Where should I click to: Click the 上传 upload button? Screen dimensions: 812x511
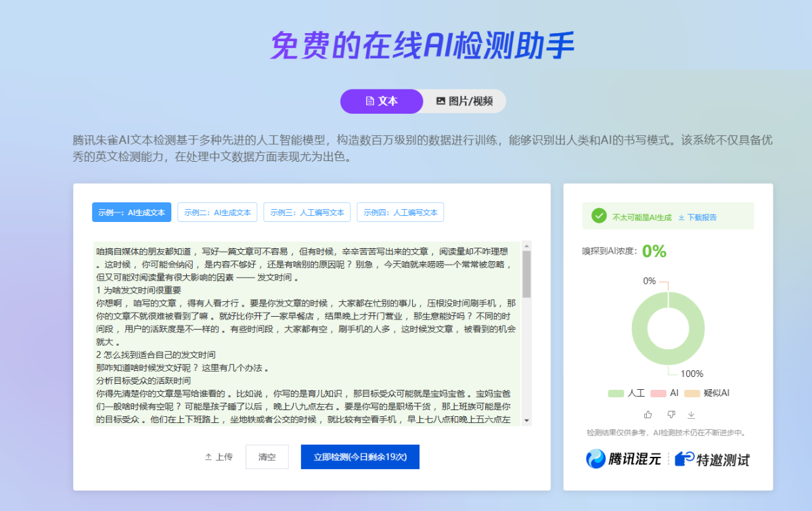(x=219, y=457)
